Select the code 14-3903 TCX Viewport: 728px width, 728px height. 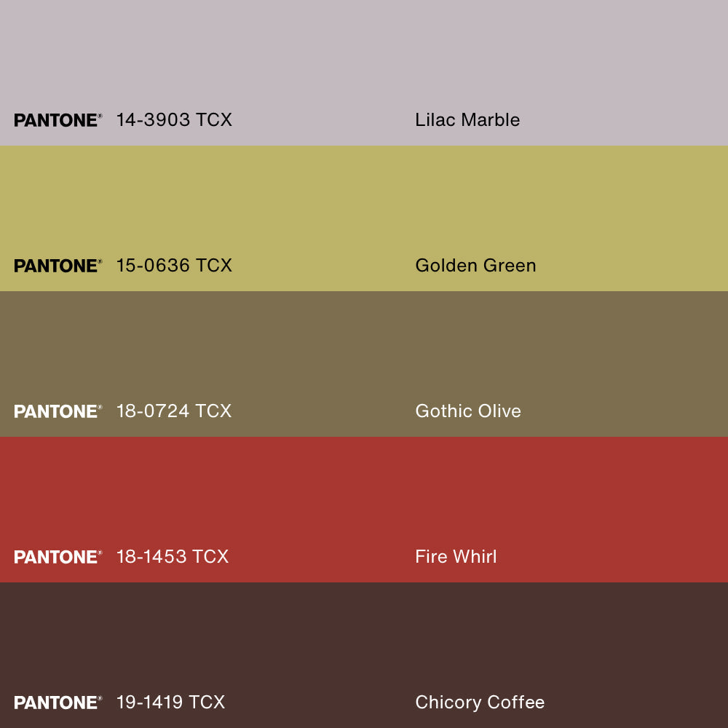(x=174, y=120)
